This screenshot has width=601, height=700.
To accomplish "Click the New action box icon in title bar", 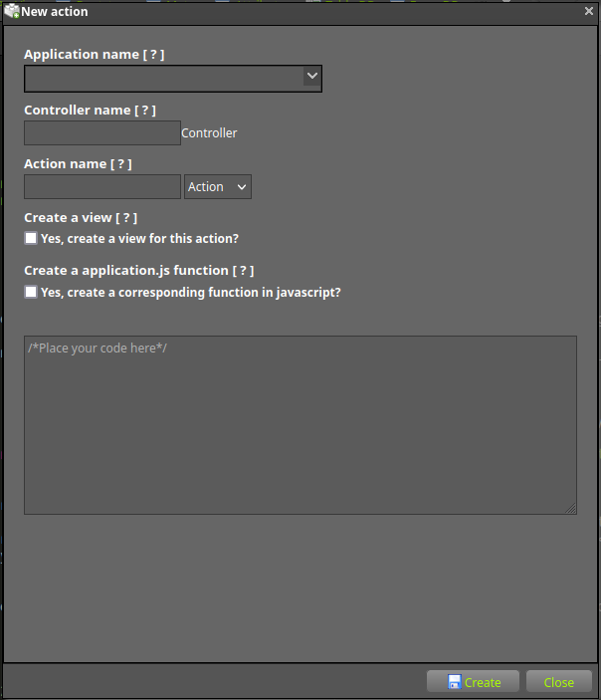I will coord(12,11).
